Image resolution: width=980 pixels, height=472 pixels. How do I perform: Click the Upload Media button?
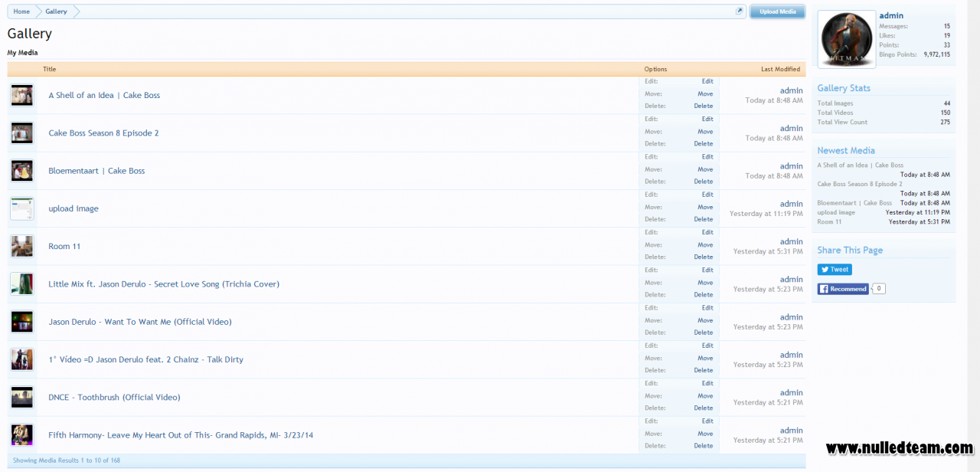(x=777, y=11)
